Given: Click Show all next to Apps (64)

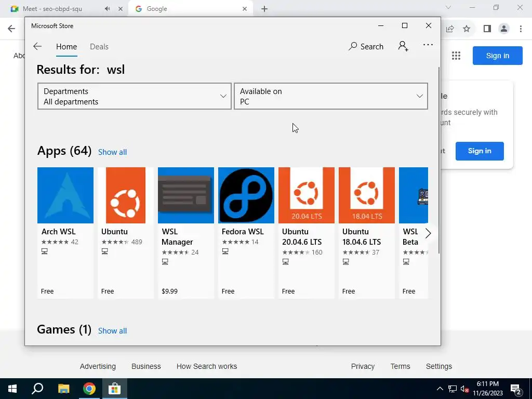Looking at the screenshot, I should [x=112, y=152].
